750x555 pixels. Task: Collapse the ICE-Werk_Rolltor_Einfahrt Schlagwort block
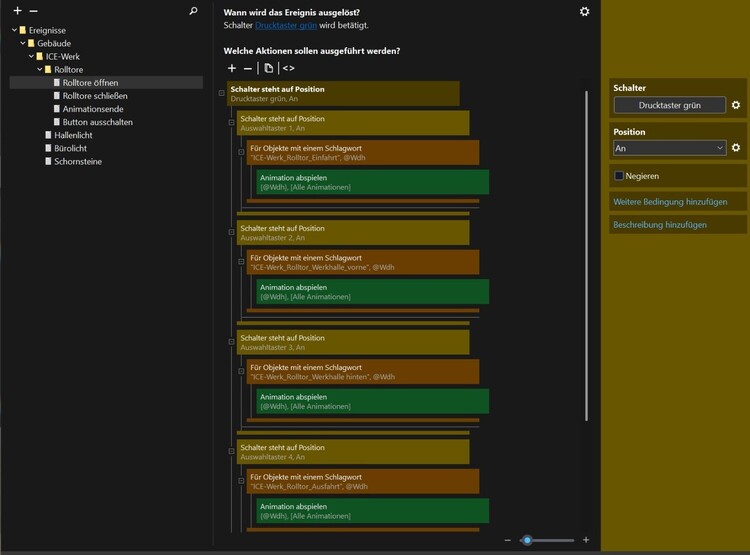click(242, 152)
